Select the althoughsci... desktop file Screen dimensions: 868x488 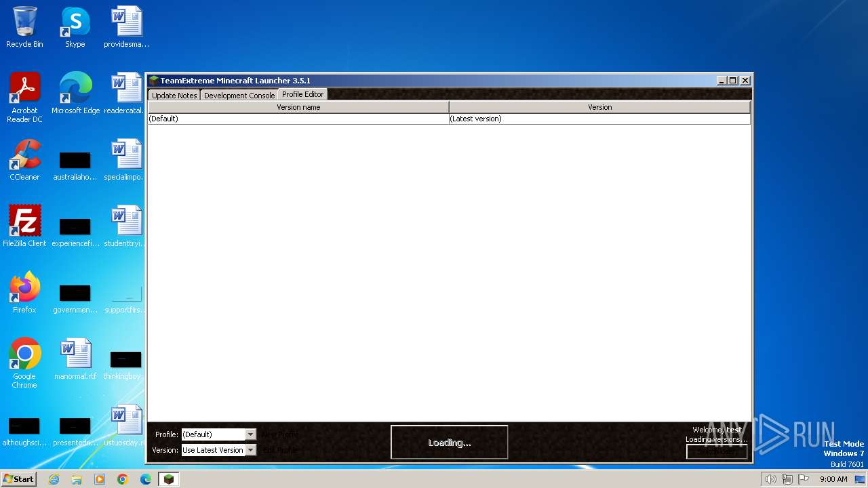point(24,432)
